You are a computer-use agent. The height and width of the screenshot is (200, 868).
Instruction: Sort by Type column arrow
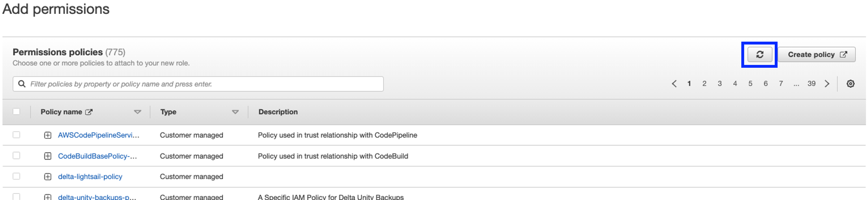tap(235, 112)
